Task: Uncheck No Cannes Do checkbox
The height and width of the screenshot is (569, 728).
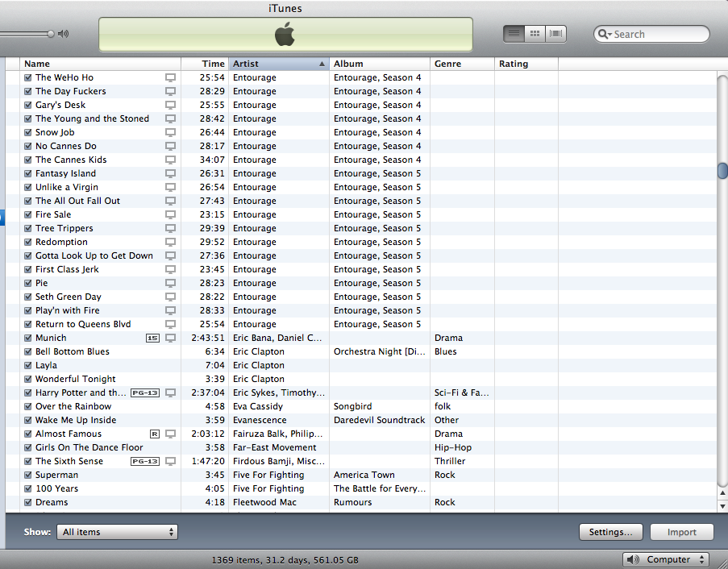Action: (x=28, y=146)
